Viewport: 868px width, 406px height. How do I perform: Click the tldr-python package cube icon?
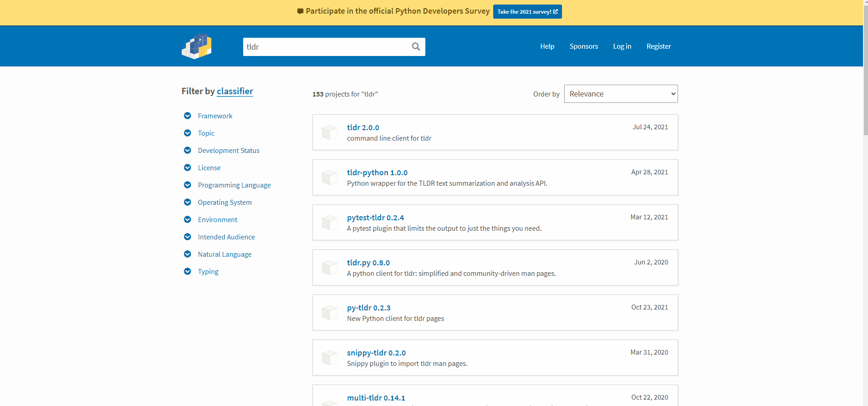(x=329, y=178)
